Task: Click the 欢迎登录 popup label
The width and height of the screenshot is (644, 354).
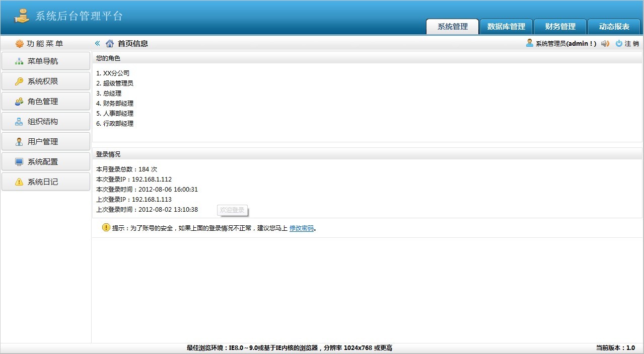Action: [x=232, y=210]
